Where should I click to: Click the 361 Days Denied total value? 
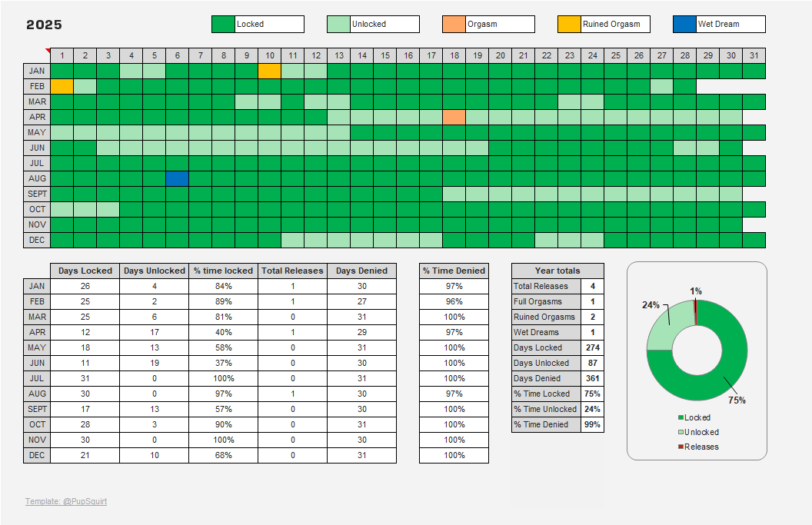pyautogui.click(x=592, y=378)
